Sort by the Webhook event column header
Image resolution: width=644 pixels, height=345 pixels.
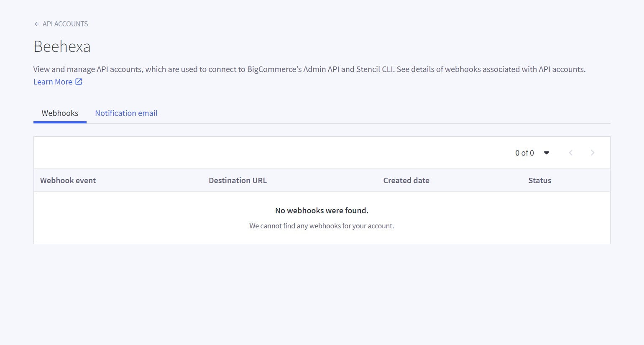(x=68, y=180)
